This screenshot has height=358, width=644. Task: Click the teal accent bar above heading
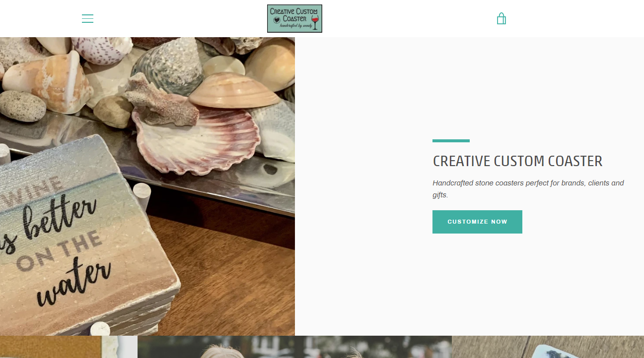pyautogui.click(x=451, y=141)
